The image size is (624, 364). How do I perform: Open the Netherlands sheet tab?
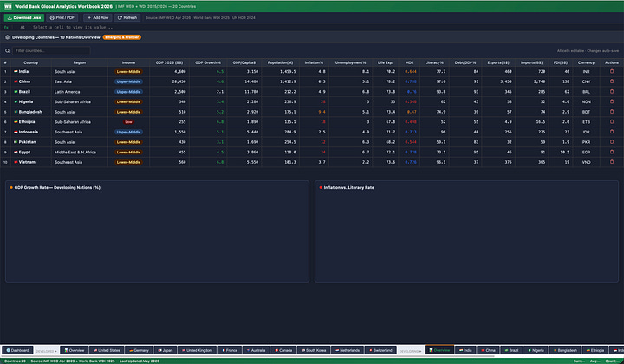[348, 350]
